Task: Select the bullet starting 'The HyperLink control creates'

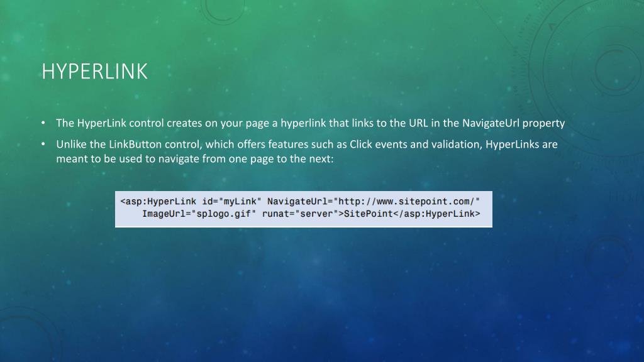Action: (311, 123)
